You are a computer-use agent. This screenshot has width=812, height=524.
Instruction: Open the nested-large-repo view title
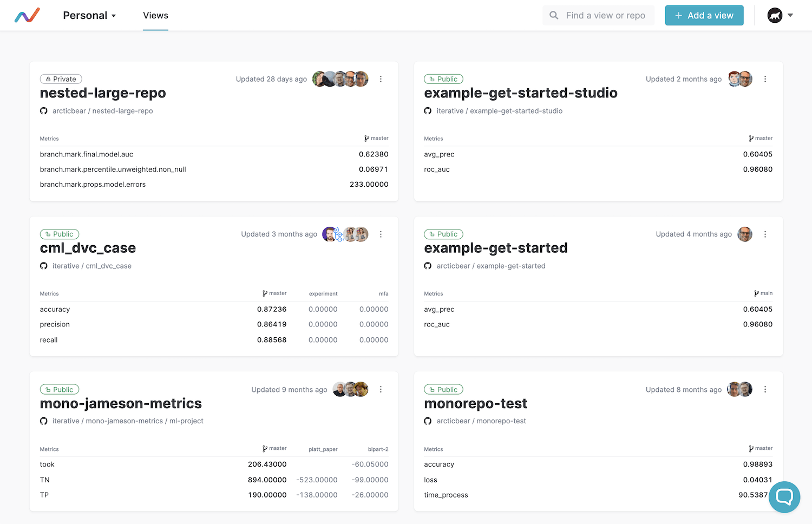[103, 93]
